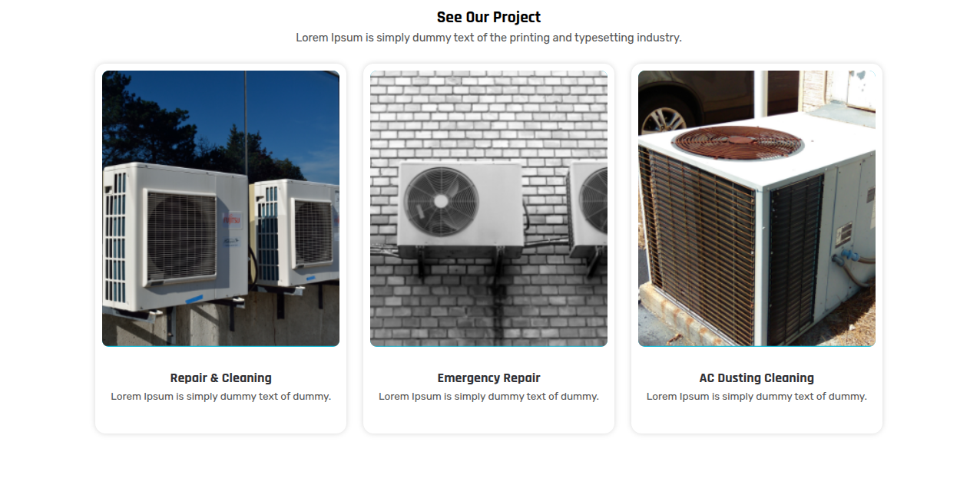
Task: Click the Emergency Repair title
Action: pyautogui.click(x=488, y=378)
